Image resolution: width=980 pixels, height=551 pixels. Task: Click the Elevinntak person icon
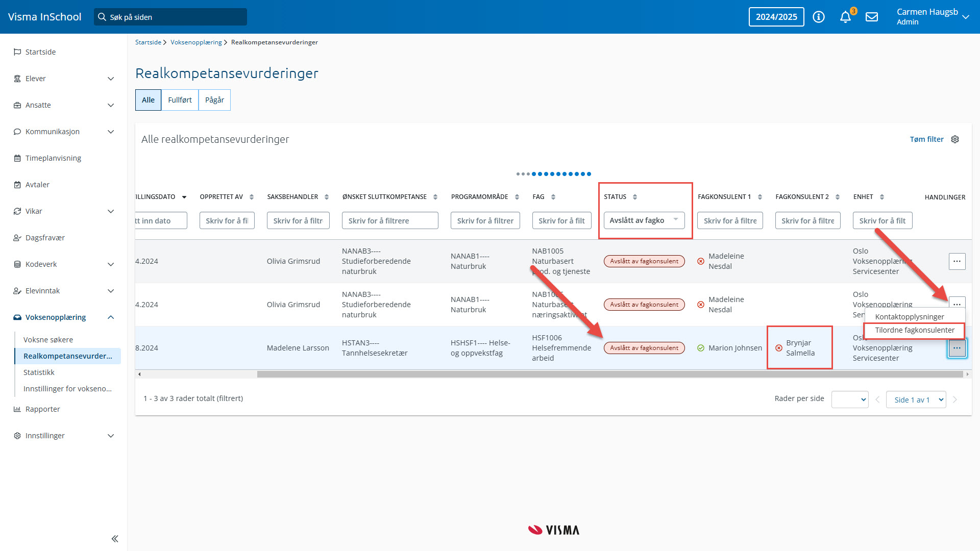[x=17, y=291]
